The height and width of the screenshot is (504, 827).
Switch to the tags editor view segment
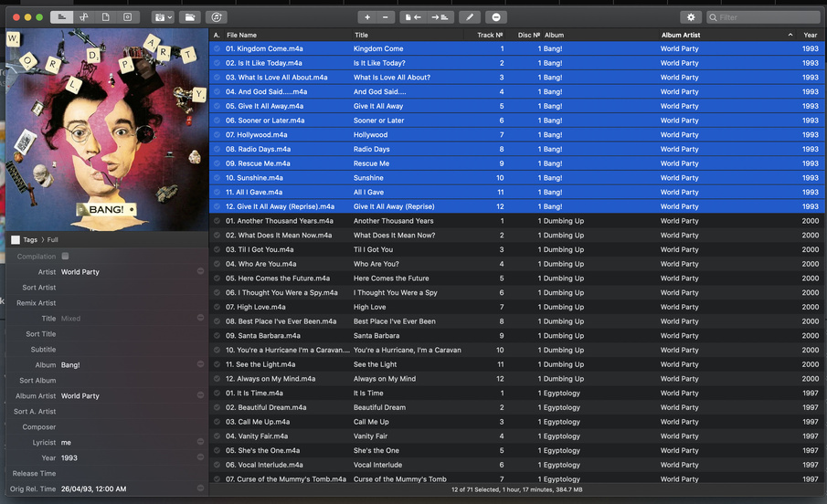coord(62,17)
